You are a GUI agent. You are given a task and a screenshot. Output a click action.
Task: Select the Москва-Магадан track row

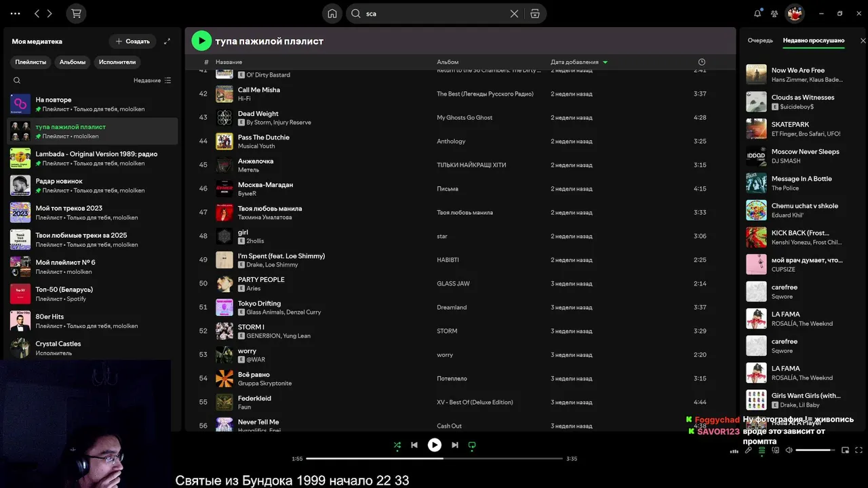(460, 188)
